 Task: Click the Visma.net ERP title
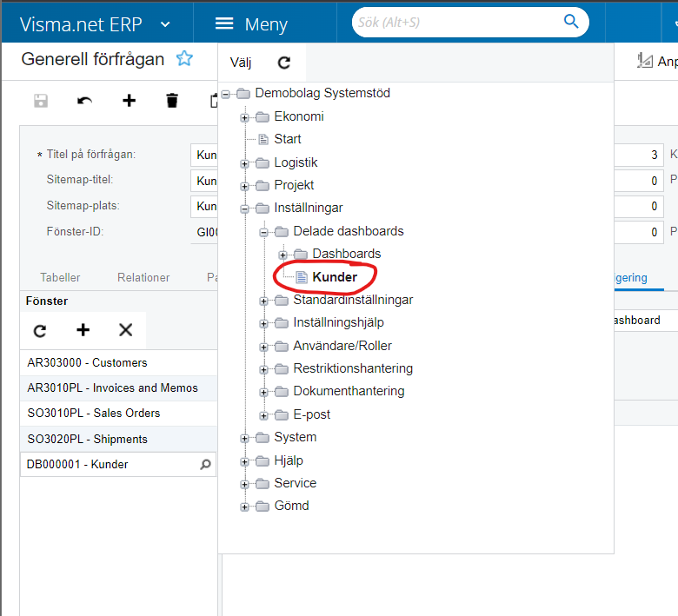pyautogui.click(x=81, y=24)
